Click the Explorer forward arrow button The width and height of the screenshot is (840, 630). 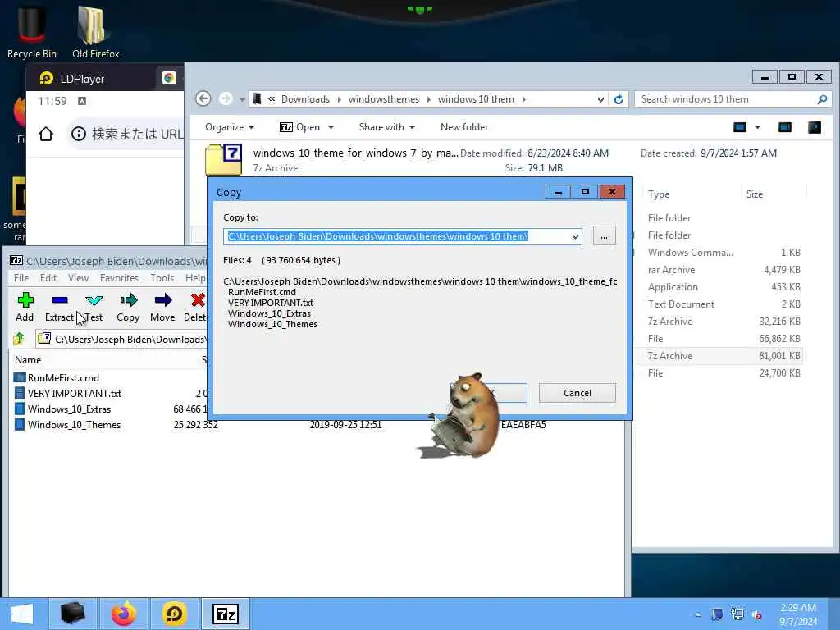(x=226, y=98)
